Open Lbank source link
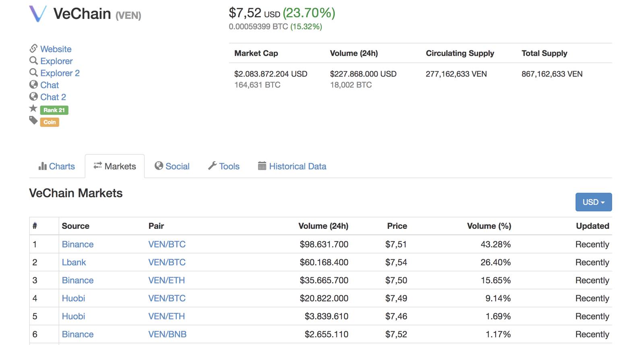 pos(74,262)
